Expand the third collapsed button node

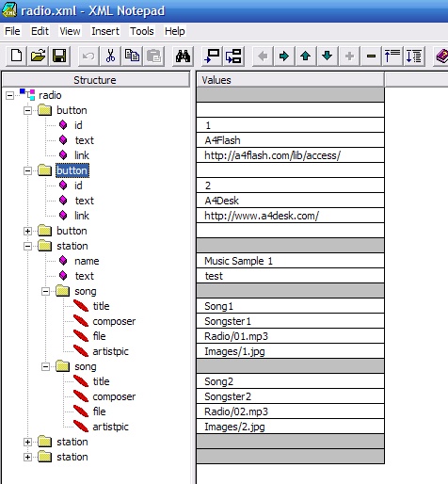[27, 231]
